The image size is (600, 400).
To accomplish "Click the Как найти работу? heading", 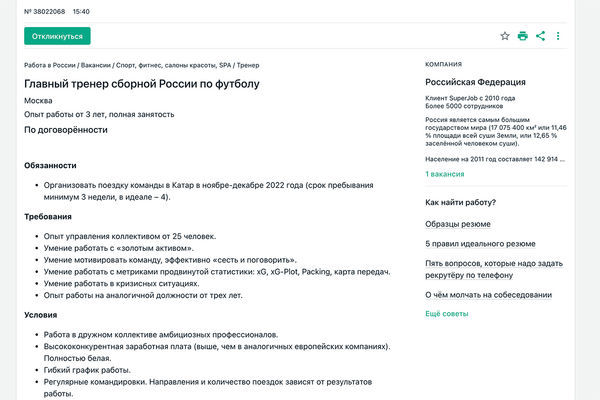I will (x=460, y=202).
